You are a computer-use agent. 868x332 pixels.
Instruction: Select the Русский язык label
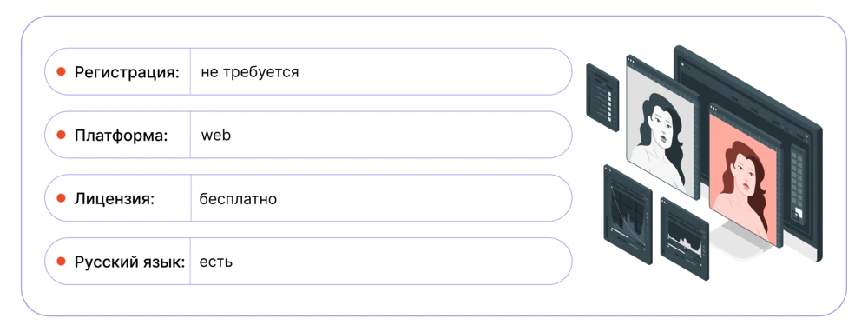(x=129, y=262)
